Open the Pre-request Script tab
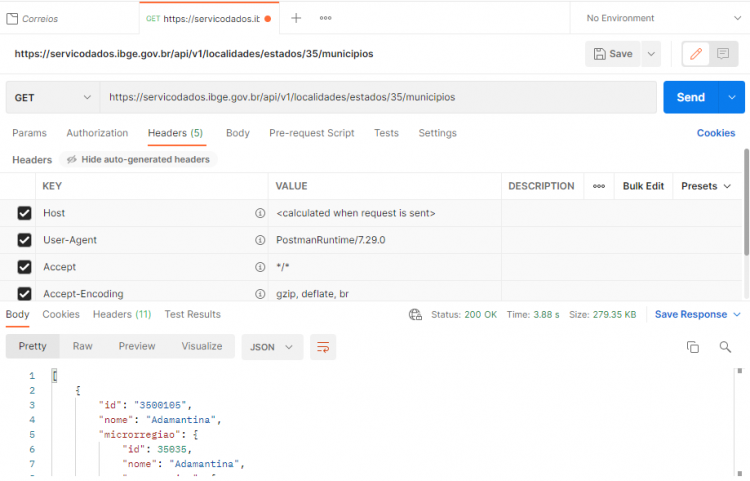 [x=312, y=133]
